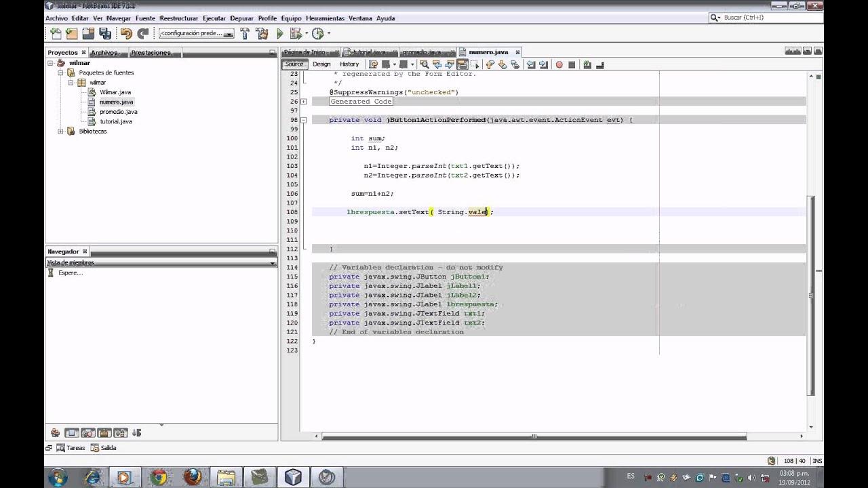Open the configuration selector combo box
The height and width of the screenshot is (488, 868).
[197, 33]
